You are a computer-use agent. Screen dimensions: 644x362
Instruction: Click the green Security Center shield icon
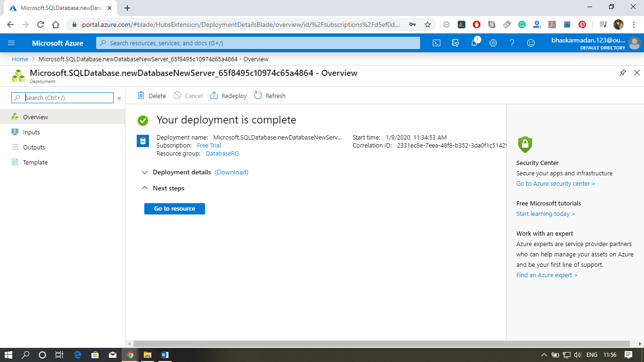tap(525, 144)
